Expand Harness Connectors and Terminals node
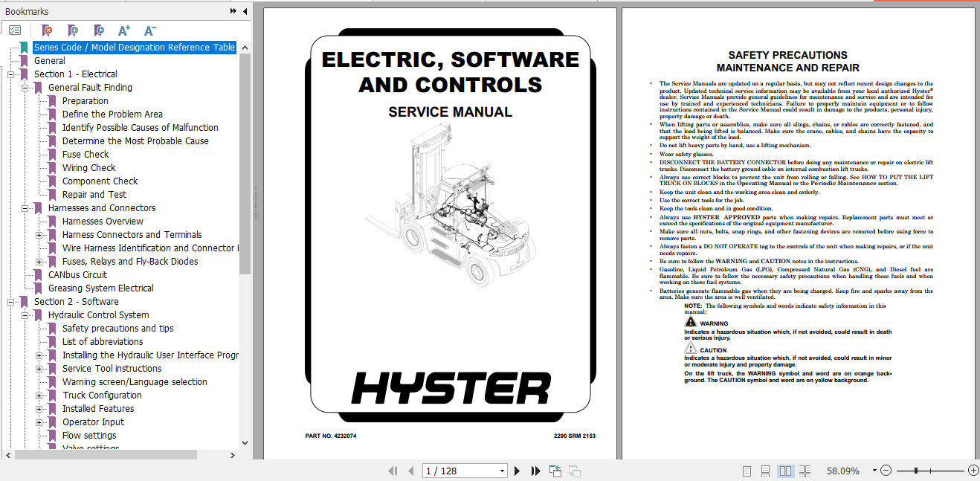Viewport: 980px width, 481px height. click(x=39, y=235)
